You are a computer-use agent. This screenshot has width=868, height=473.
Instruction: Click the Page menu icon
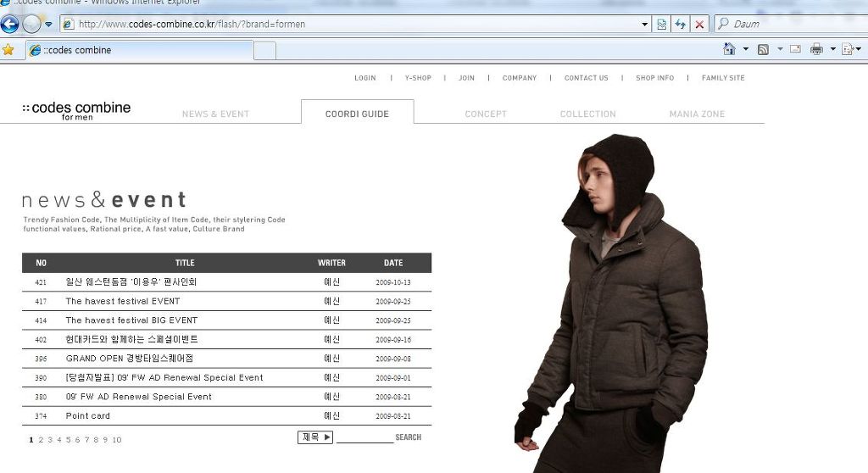tap(847, 49)
